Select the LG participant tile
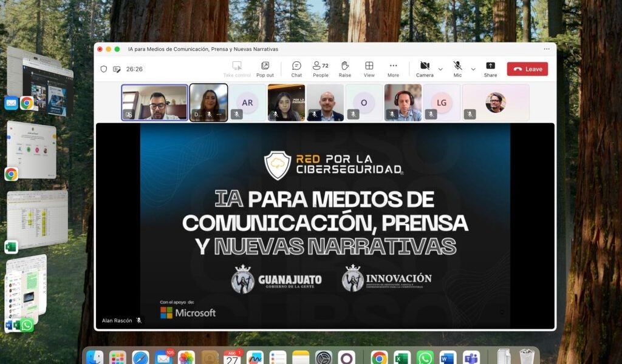The image size is (622, 364). point(442,103)
